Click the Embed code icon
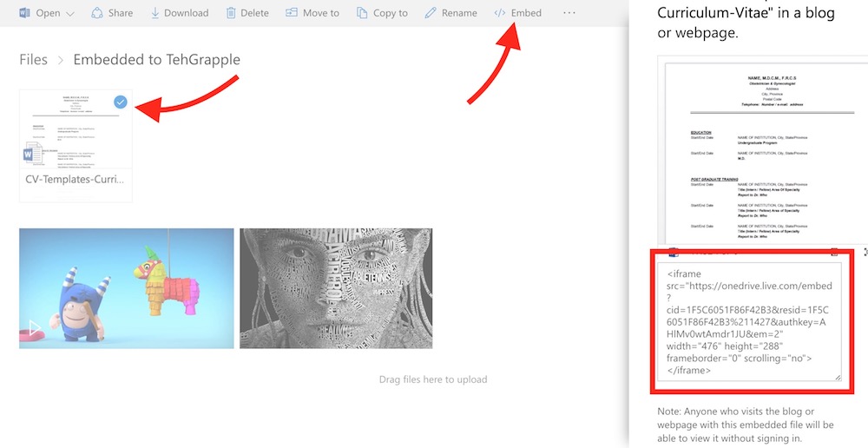This screenshot has height=448, width=868. click(500, 13)
